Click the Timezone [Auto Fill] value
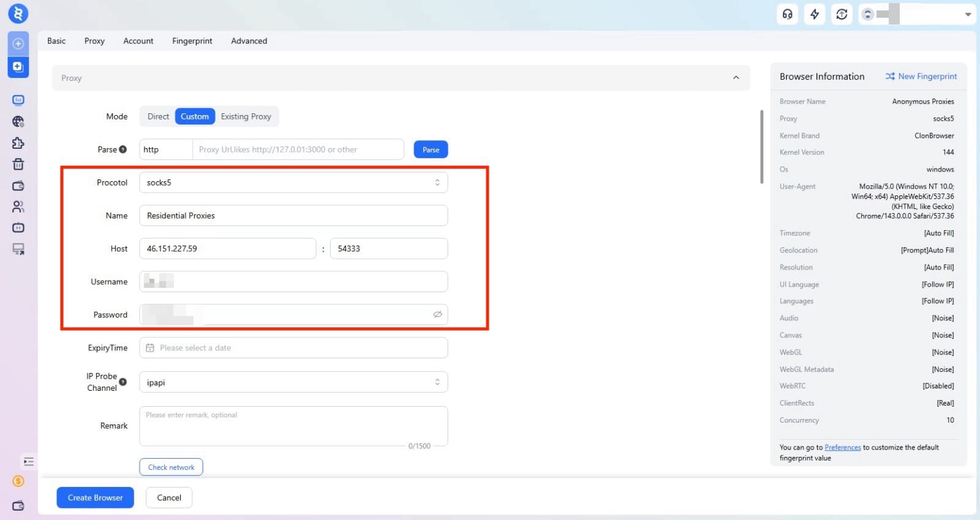This screenshot has width=980, height=520. pos(939,233)
